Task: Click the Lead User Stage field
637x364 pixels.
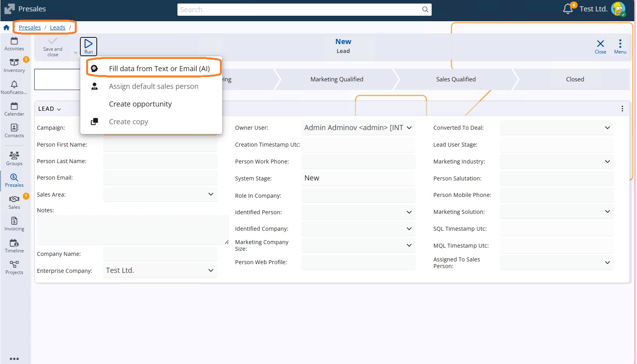Action: coord(557,144)
